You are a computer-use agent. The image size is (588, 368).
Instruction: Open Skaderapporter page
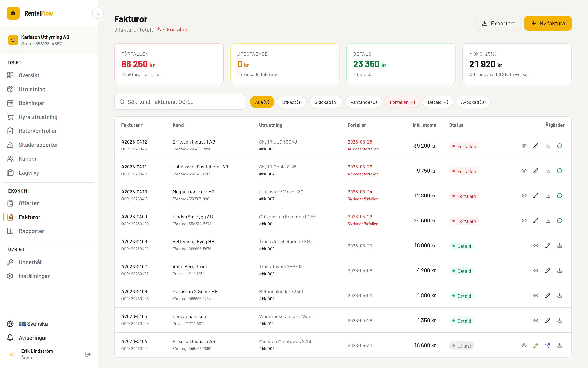49,145
